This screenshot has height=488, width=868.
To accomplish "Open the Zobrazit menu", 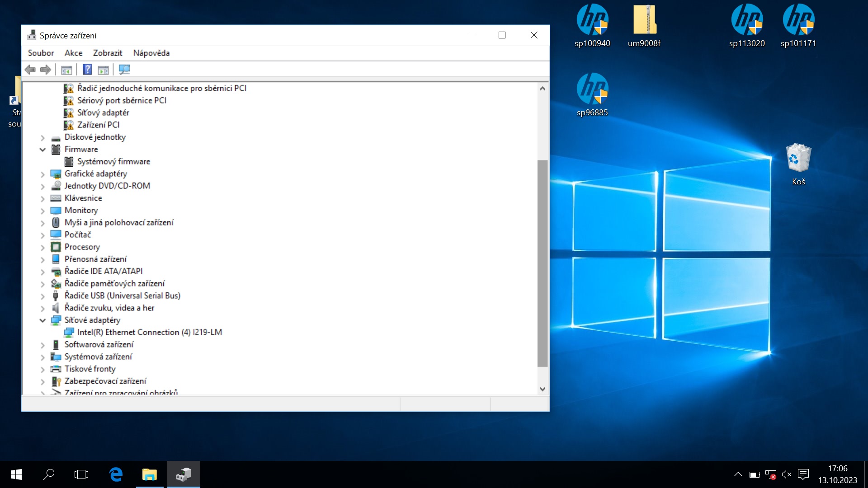I will point(108,53).
